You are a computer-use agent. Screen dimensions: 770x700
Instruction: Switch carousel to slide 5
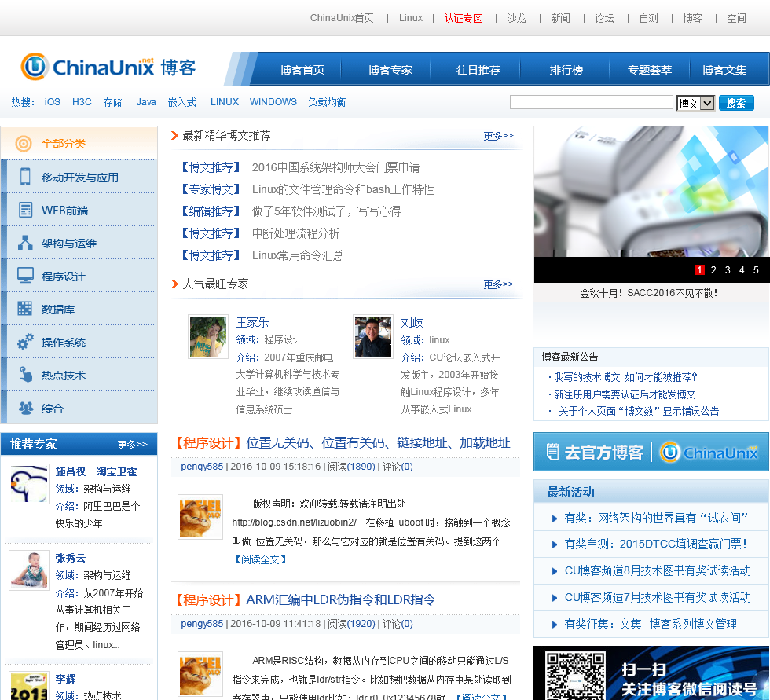tap(756, 270)
